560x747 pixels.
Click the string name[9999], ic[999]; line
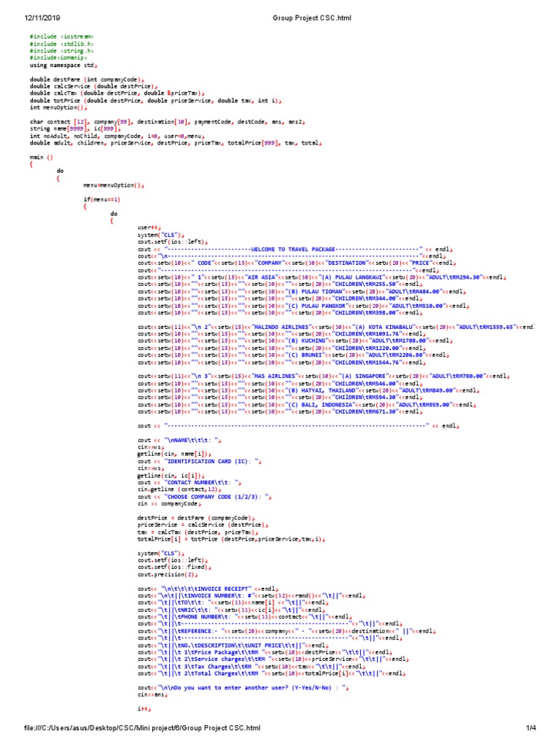click(x=75, y=128)
